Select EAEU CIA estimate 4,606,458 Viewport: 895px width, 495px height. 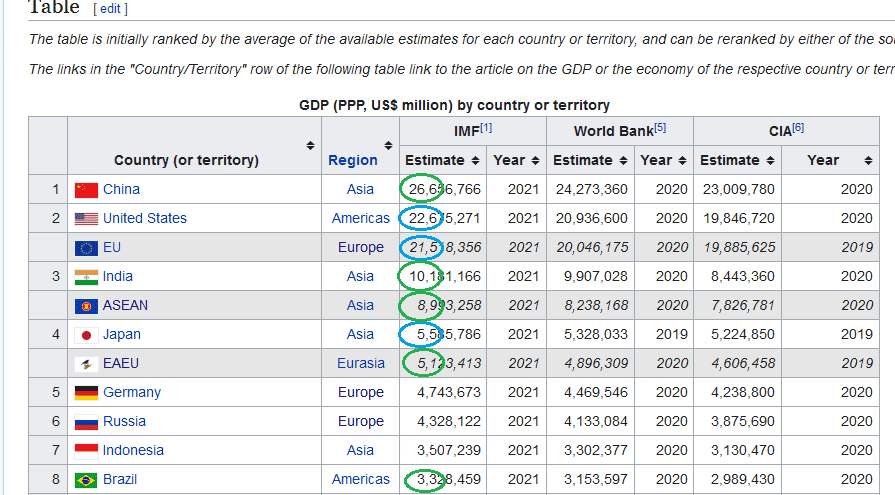click(743, 363)
